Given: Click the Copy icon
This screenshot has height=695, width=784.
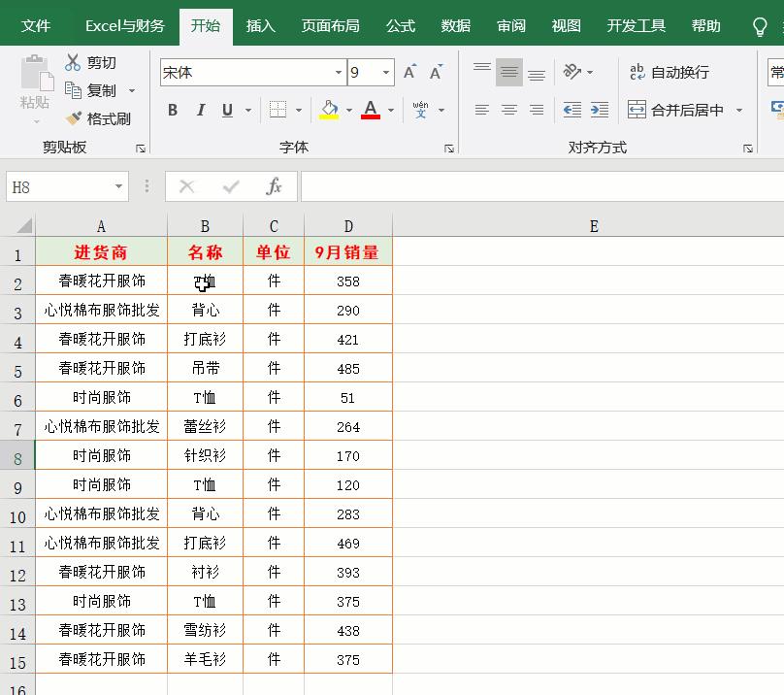Looking at the screenshot, I should click(73, 90).
